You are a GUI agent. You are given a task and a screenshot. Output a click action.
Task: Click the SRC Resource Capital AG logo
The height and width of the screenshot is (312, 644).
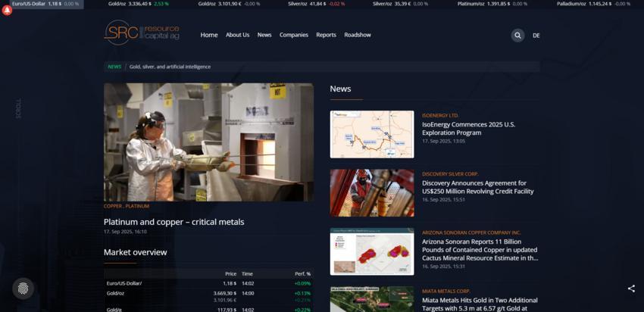[x=142, y=33]
